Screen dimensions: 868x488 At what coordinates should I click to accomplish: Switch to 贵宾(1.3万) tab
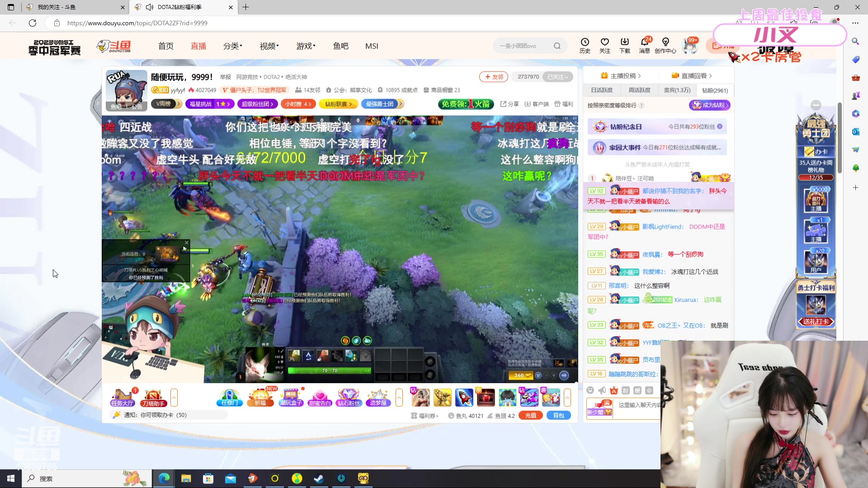[x=677, y=90]
